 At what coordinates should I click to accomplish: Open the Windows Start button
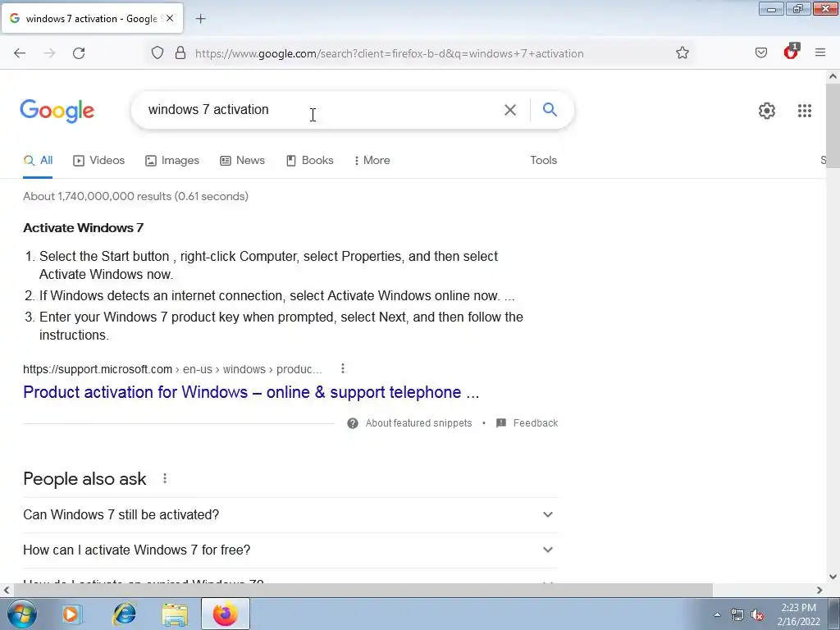(x=21, y=614)
